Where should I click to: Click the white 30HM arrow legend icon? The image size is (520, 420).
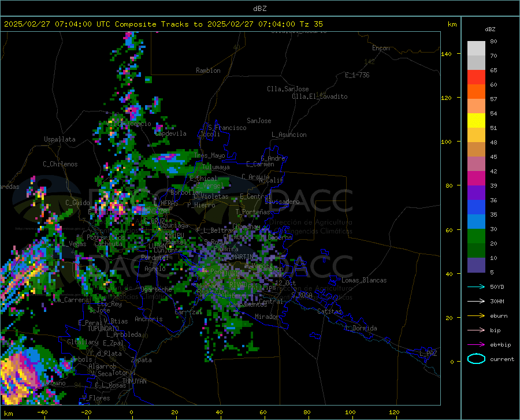click(x=476, y=301)
